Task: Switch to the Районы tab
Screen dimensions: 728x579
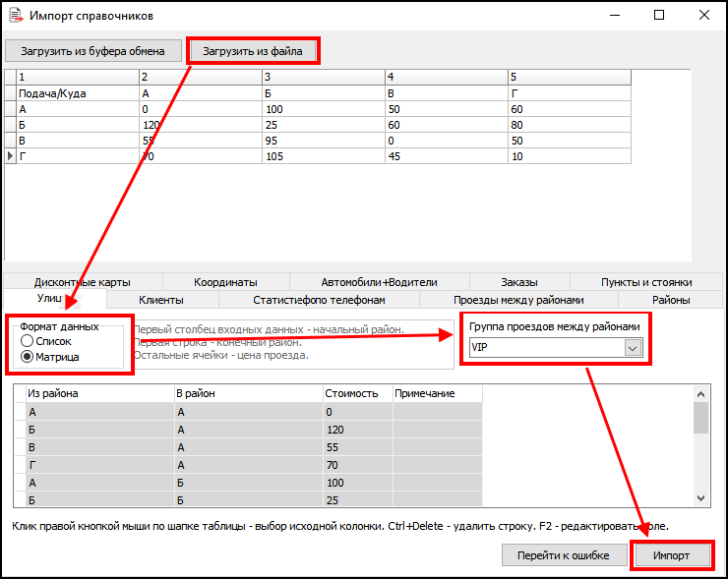Action: coord(671,300)
